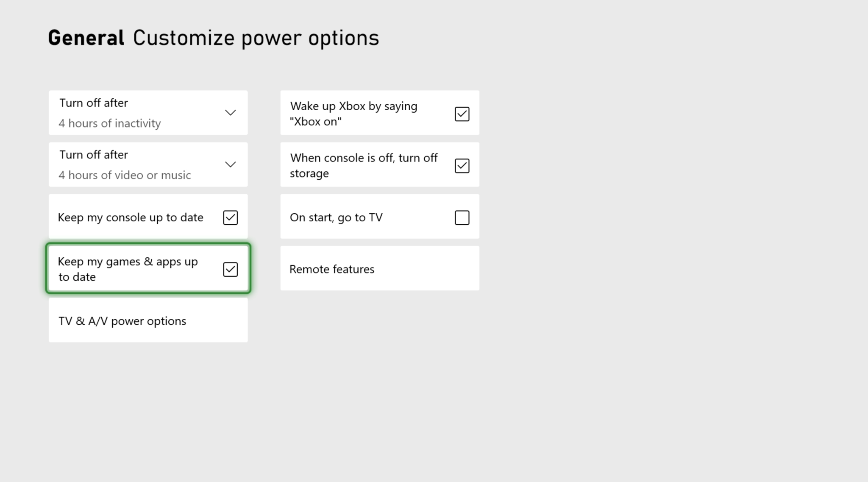Expand the 'Turn off after 4 hours of inactivity' dropdown

click(x=230, y=112)
